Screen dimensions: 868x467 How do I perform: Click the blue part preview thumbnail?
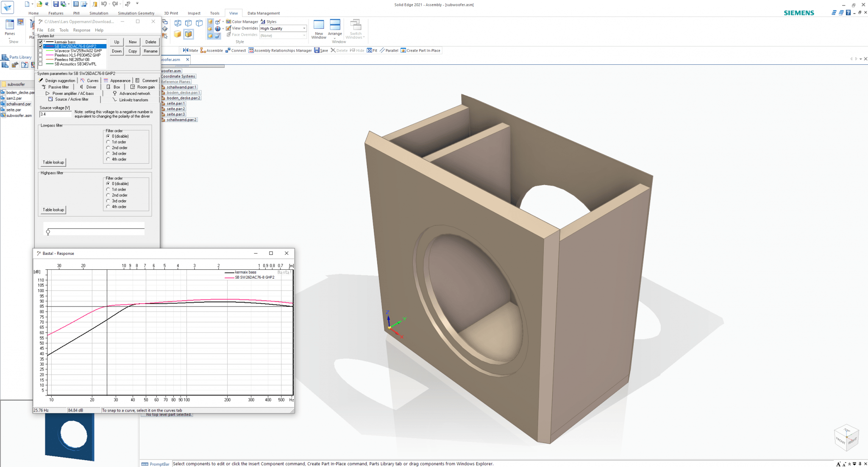[x=70, y=437]
